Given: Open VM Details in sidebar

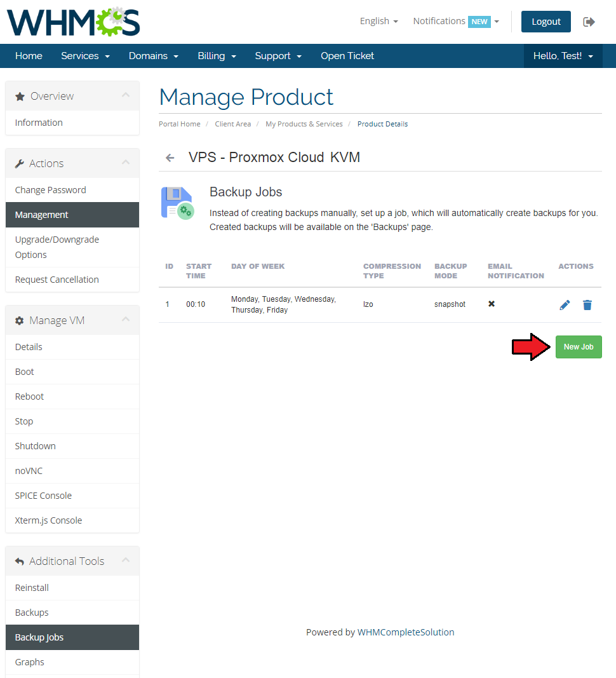Looking at the screenshot, I should pos(72,347).
